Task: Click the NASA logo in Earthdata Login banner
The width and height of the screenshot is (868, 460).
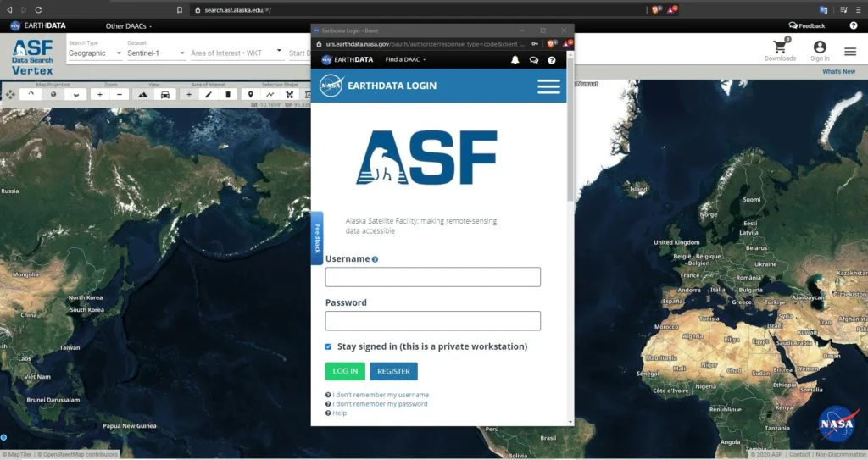Action: [331, 86]
